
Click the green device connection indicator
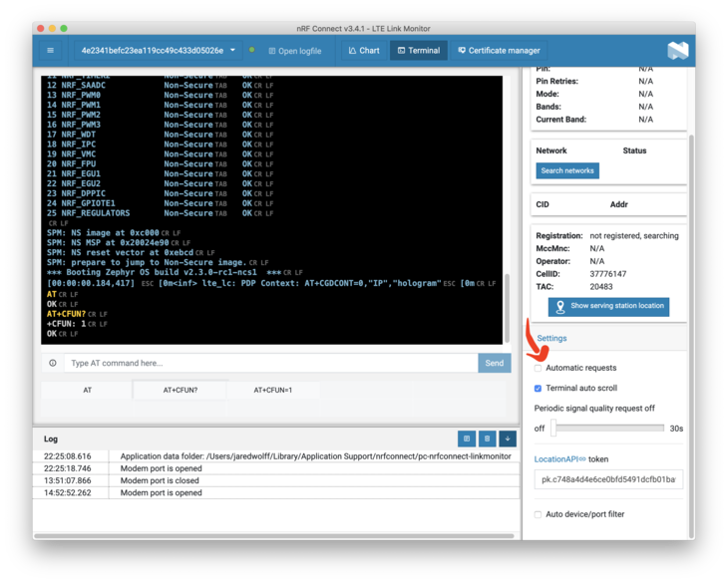[251, 50]
